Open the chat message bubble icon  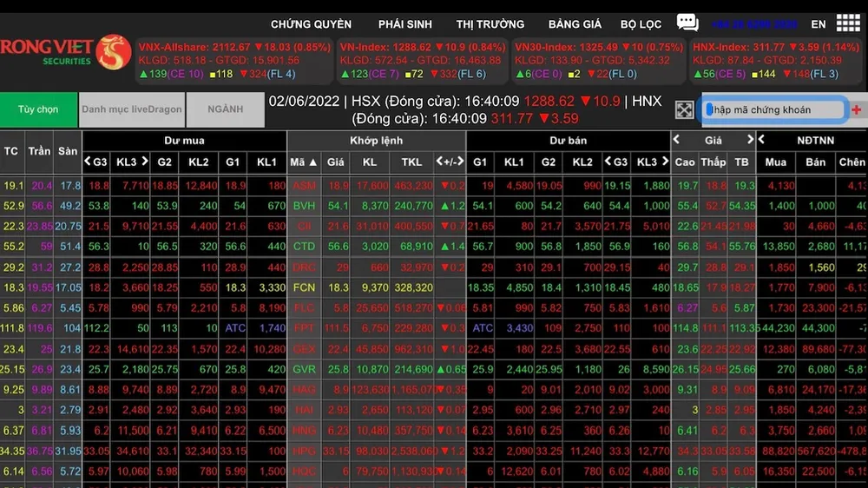(687, 23)
